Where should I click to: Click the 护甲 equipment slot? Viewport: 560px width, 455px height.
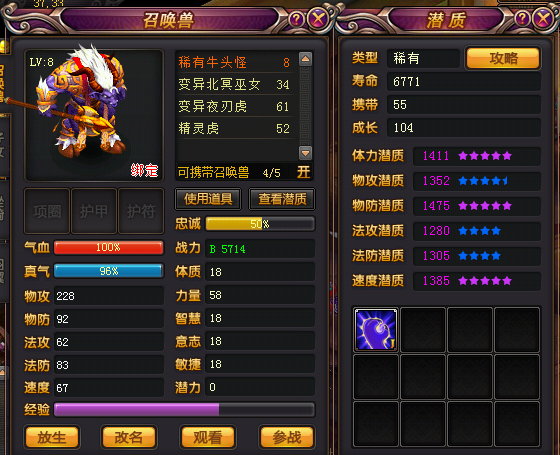[94, 211]
